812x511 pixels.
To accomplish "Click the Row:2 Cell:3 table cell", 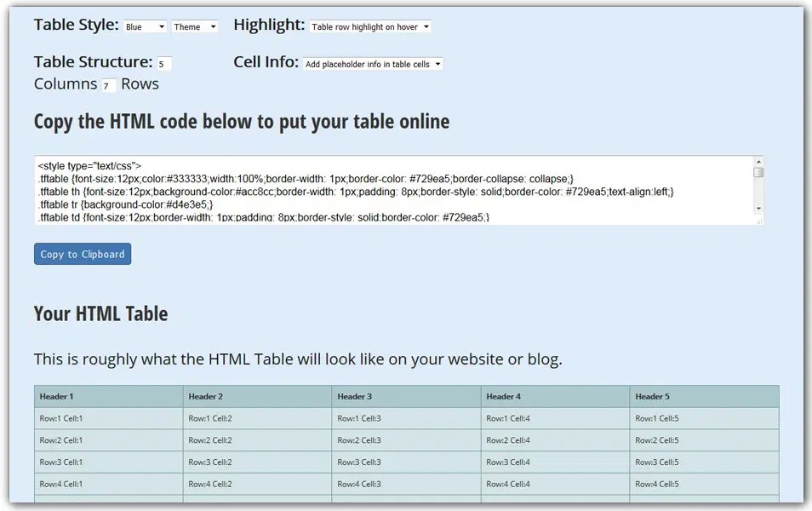I will click(404, 440).
